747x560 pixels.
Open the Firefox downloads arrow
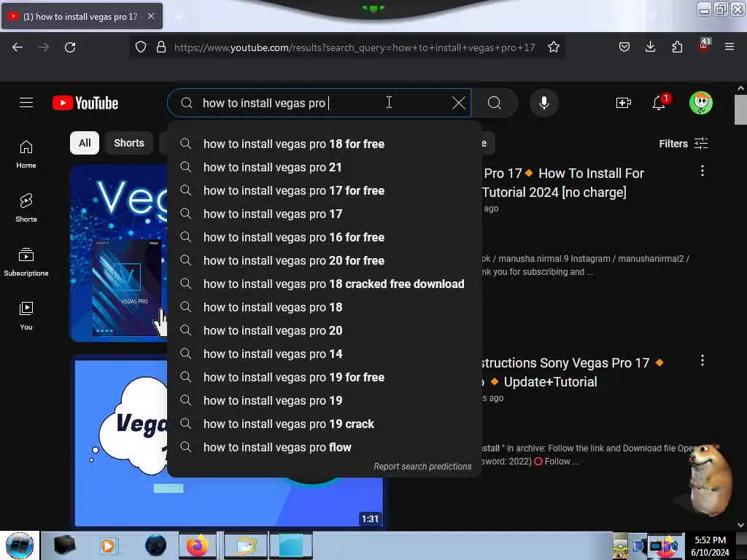(650, 47)
